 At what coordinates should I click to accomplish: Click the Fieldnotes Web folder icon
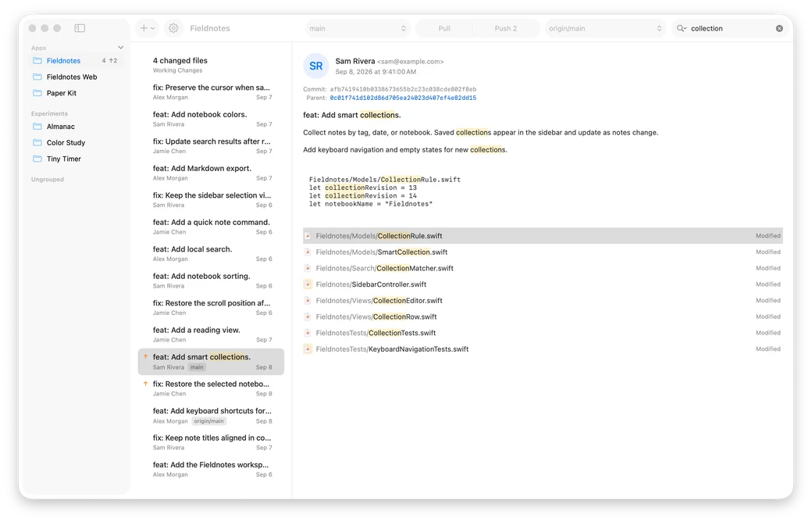pyautogui.click(x=37, y=77)
